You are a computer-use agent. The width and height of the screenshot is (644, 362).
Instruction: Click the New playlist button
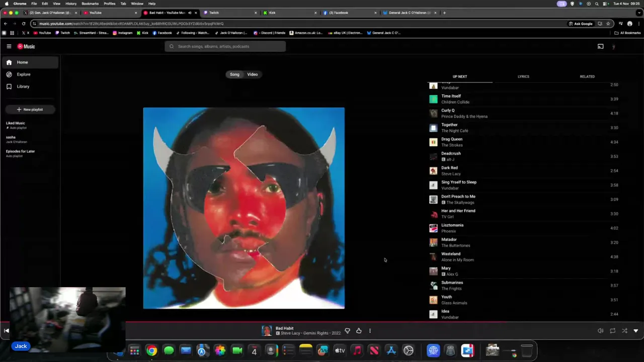click(x=30, y=109)
